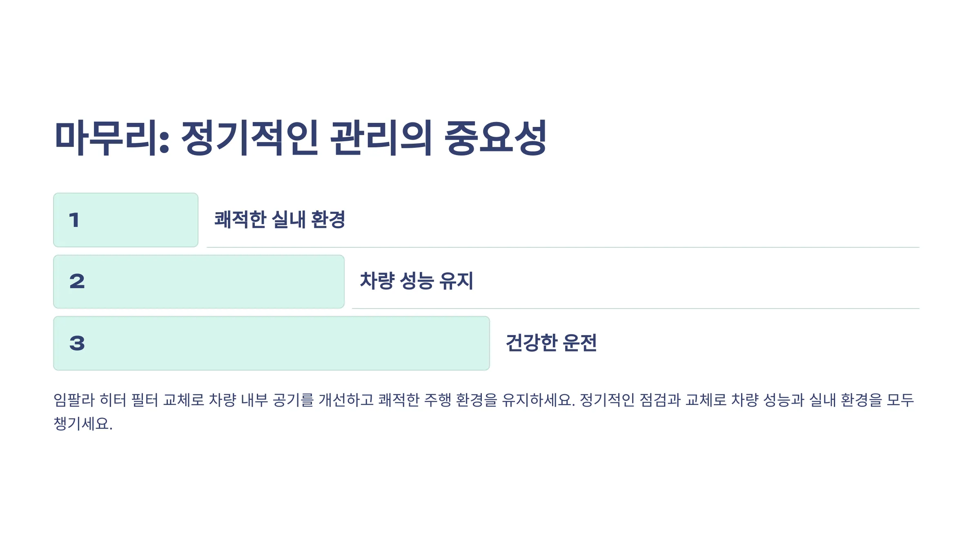Click the word 운전 in third label

(580, 342)
